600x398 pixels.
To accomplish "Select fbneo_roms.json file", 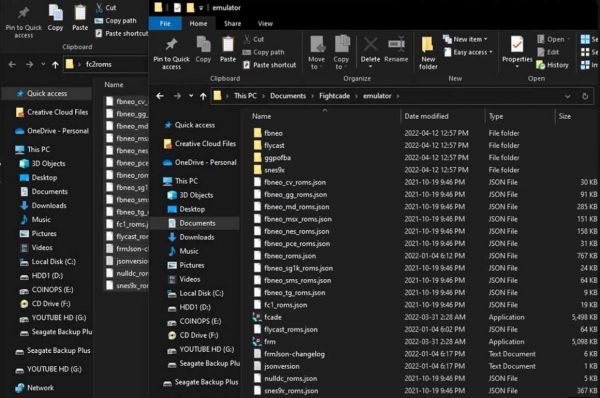I will pyautogui.click(x=290, y=256).
